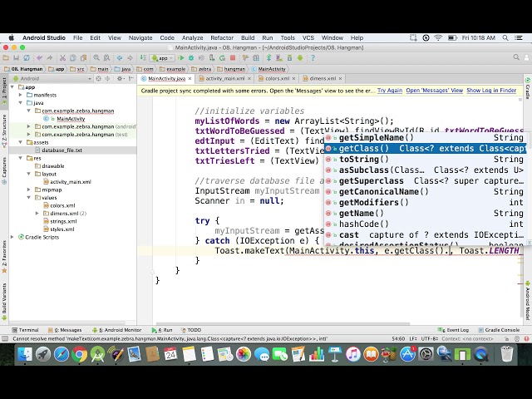The height and width of the screenshot is (399, 532).
Task: Open the Android project view dropdown
Action: 52,79
